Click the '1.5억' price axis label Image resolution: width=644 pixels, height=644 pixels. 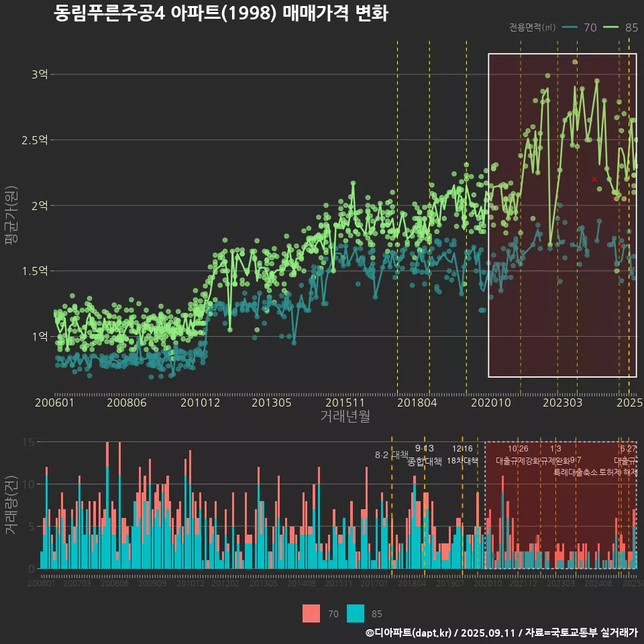[x=35, y=271]
